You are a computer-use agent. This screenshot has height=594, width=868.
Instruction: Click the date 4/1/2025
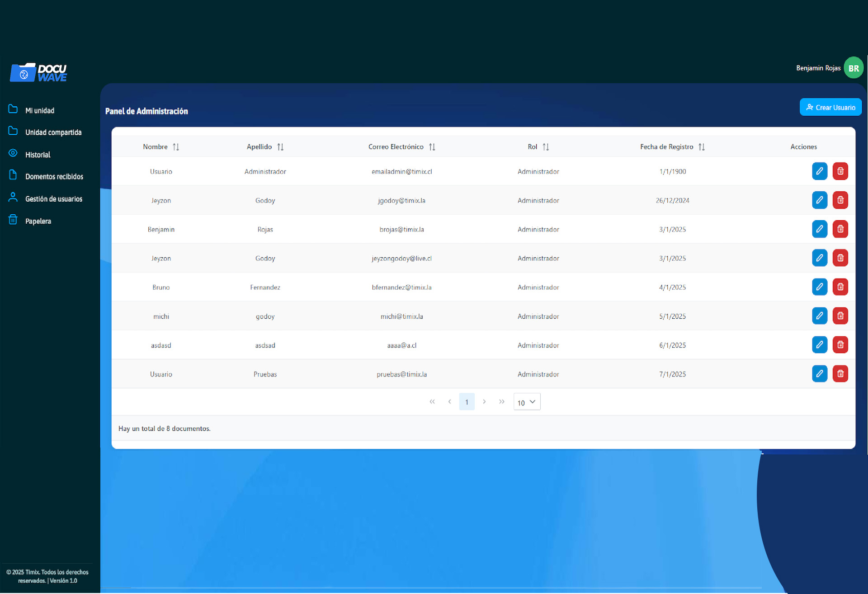coord(672,288)
